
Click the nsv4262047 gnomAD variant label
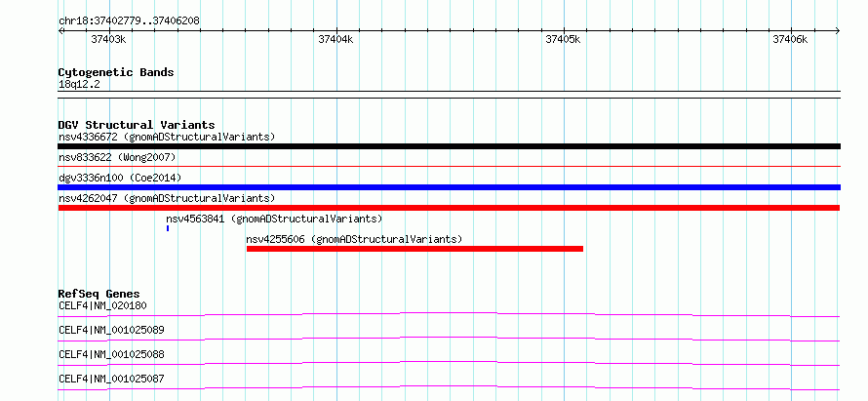click(167, 198)
